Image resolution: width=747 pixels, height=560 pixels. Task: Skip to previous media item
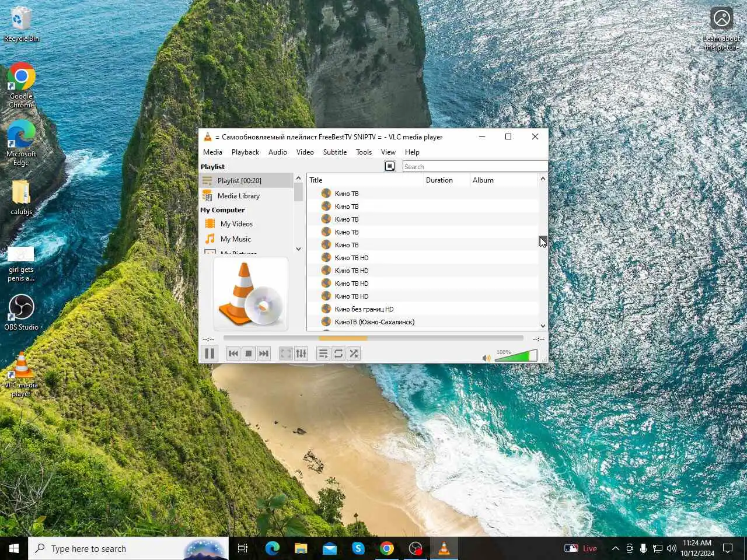tap(233, 353)
